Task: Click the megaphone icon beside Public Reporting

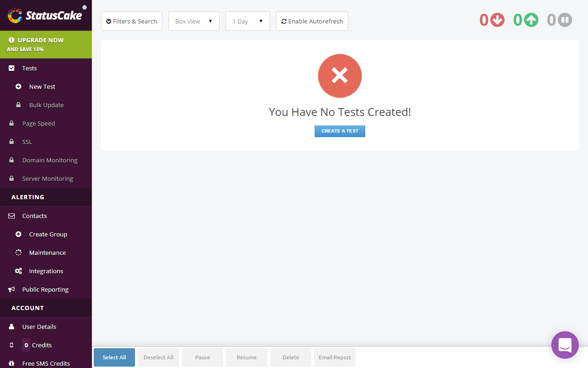Action: pos(11,289)
